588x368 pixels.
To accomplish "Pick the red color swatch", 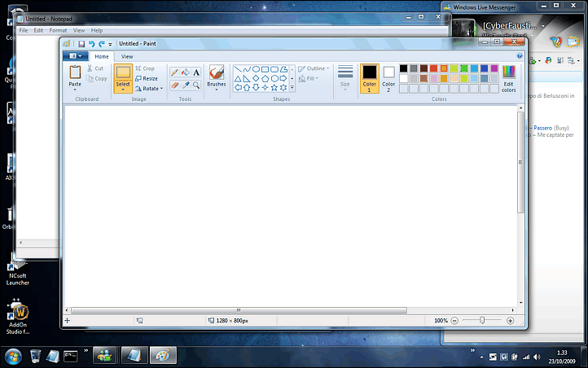I will (434, 68).
